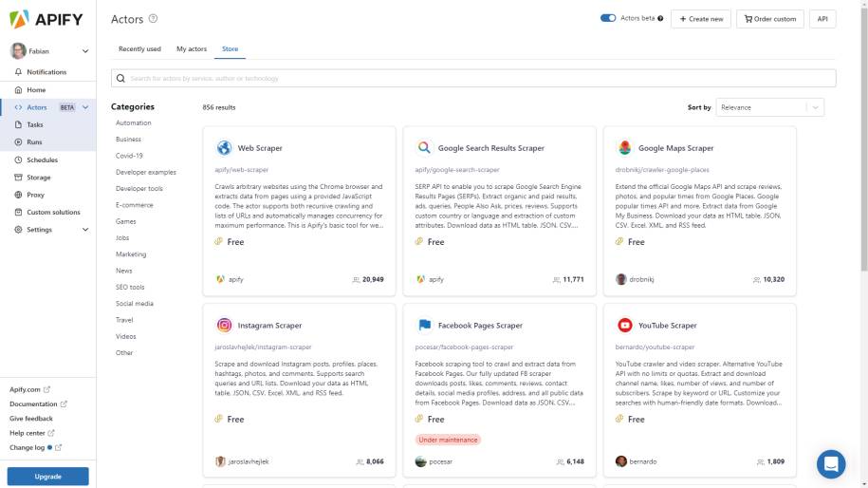Image resolution: width=868 pixels, height=488 pixels.
Task: Switch to My actors tab
Action: (x=192, y=48)
